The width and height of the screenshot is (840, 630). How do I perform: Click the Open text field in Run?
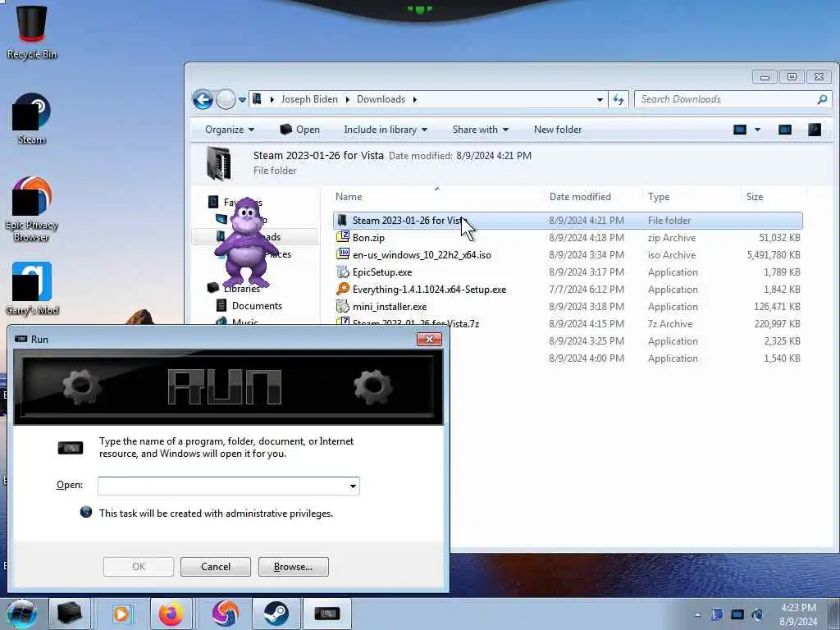point(221,486)
